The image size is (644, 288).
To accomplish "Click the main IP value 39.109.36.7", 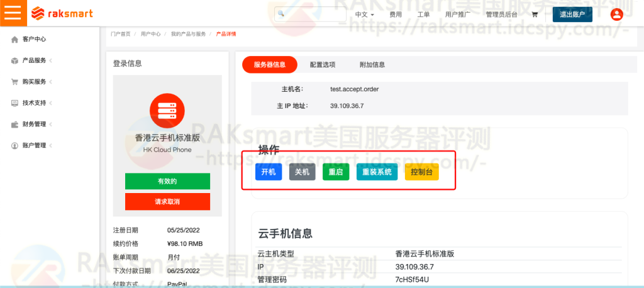I will tap(347, 106).
